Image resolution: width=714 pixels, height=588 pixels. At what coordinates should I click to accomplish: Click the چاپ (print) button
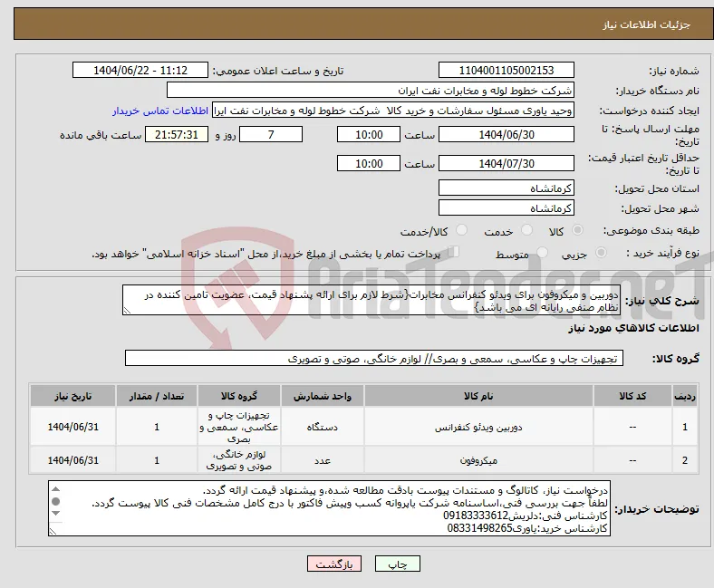[x=397, y=564]
